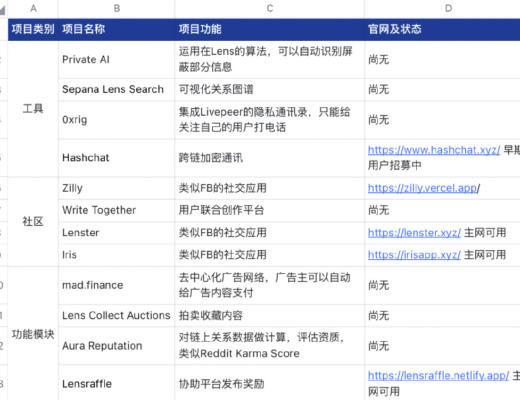Select column B header

coord(116,8)
